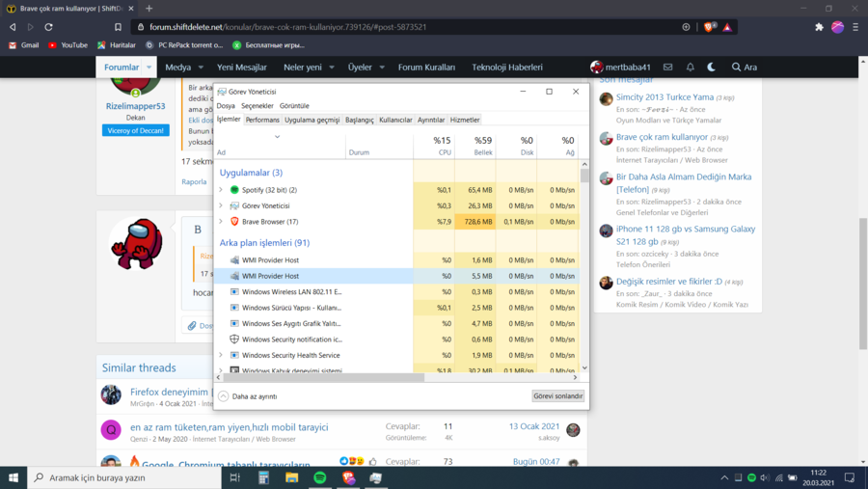The image size is (868, 489).
Task: Click Görevi sonlandır button
Action: tap(558, 396)
